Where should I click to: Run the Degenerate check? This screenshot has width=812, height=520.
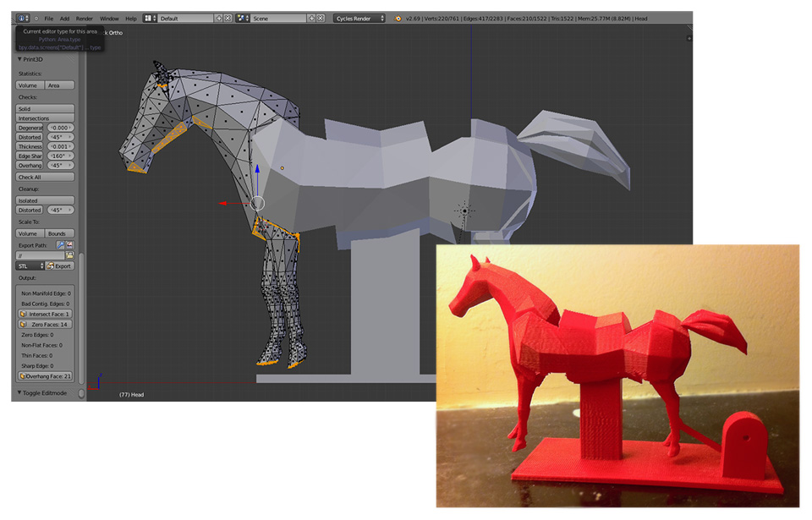tap(30, 128)
